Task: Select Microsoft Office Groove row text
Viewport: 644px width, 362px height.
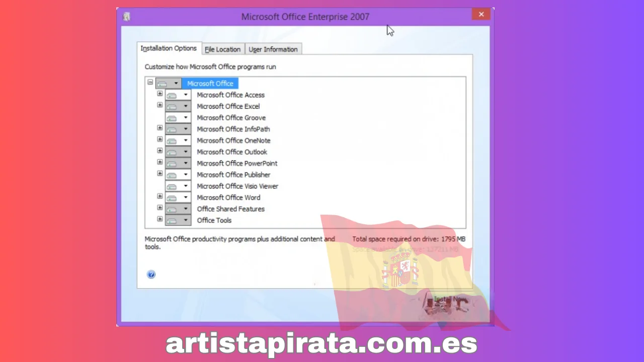Action: tap(231, 118)
